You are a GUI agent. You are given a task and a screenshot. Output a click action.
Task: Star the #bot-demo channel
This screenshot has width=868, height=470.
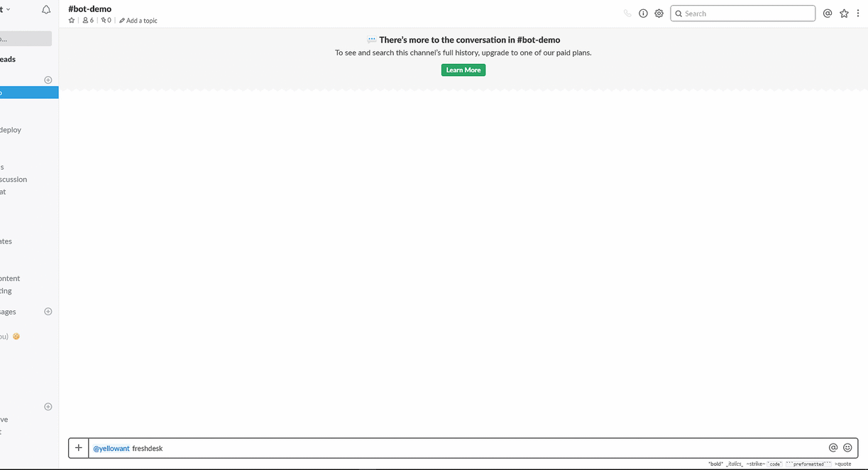pyautogui.click(x=72, y=21)
